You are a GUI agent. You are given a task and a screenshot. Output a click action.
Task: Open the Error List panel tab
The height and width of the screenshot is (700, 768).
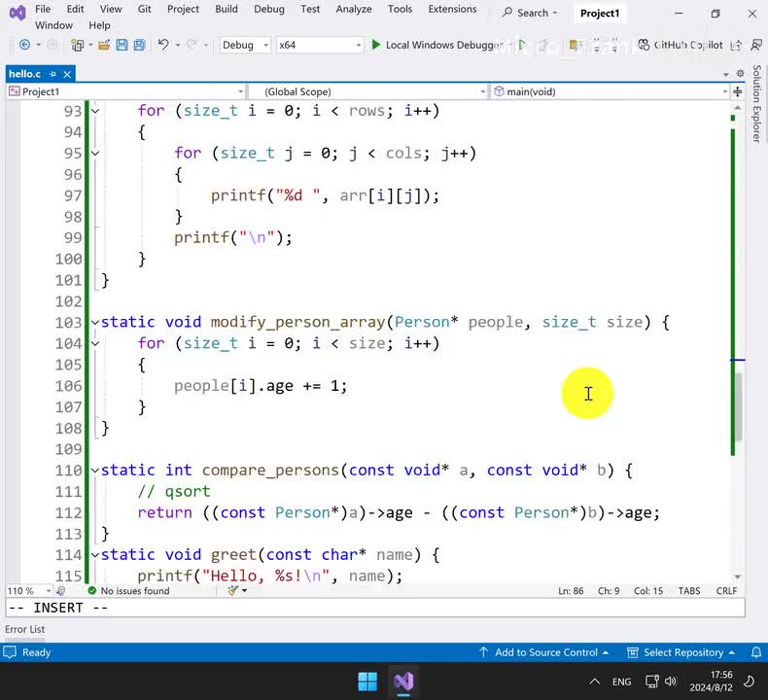(x=25, y=629)
